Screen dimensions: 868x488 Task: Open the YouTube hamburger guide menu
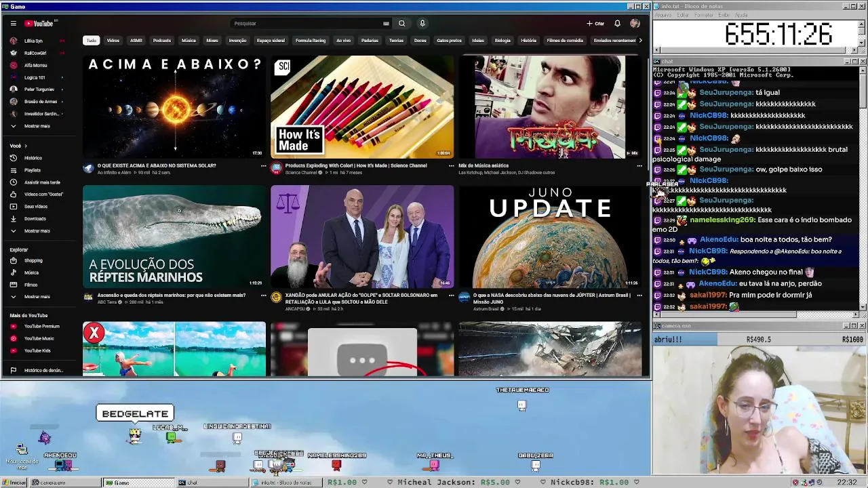[13, 23]
